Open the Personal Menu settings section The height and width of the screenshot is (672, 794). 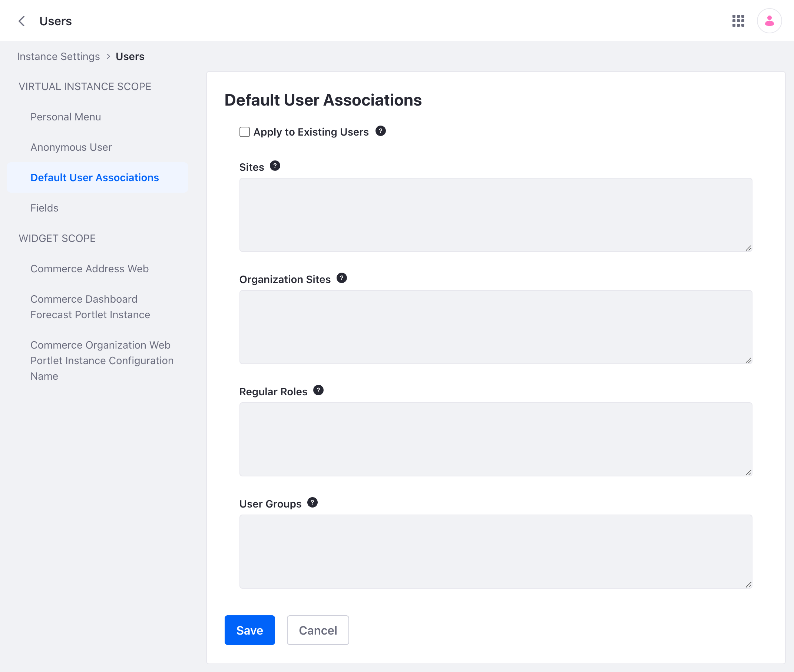66,117
